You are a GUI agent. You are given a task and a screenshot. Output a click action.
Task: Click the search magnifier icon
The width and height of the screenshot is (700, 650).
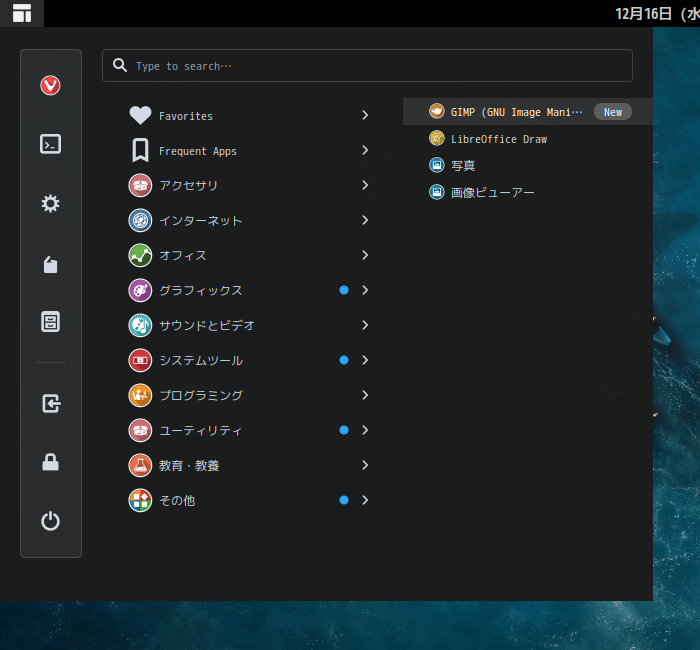[120, 65]
